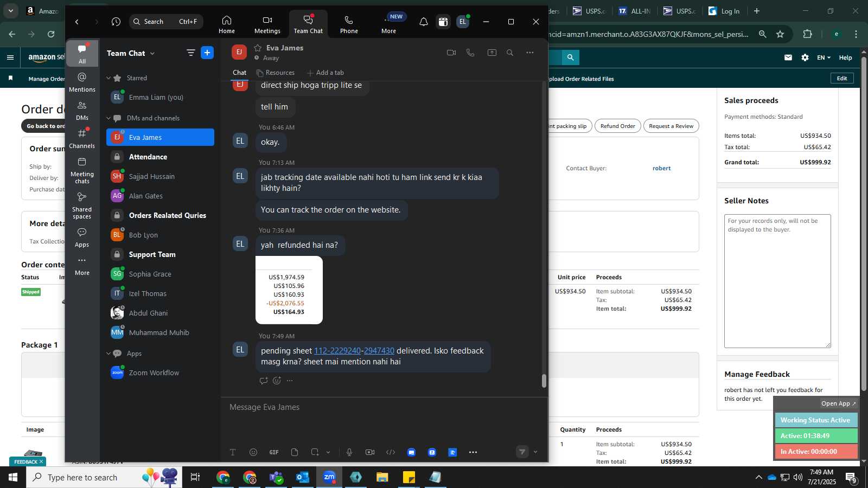Open chat header more options
Screen dimensions: 868x488
tap(530, 53)
